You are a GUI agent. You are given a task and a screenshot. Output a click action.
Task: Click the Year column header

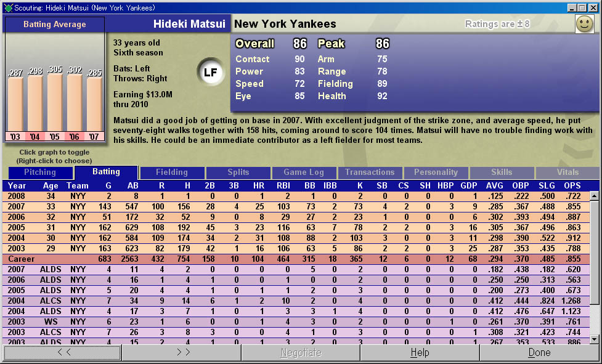(x=17, y=185)
